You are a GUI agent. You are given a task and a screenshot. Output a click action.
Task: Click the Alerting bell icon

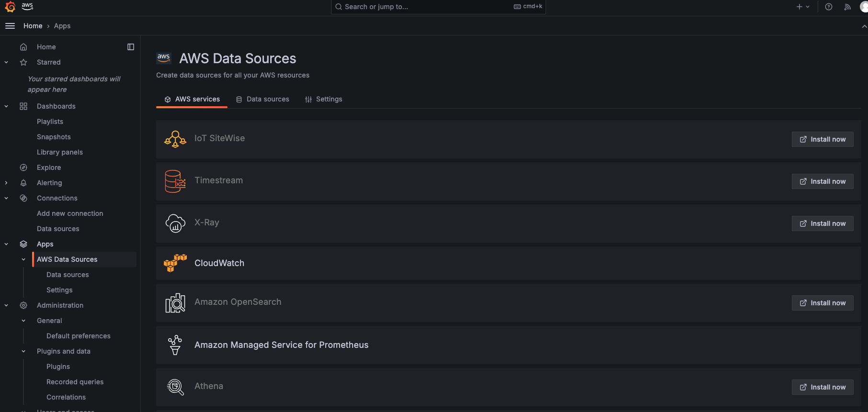tap(23, 183)
